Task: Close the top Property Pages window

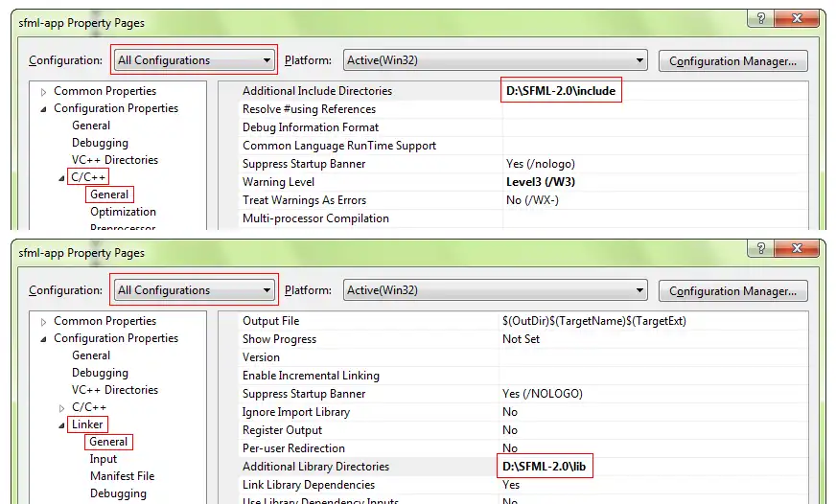Action: tap(797, 18)
